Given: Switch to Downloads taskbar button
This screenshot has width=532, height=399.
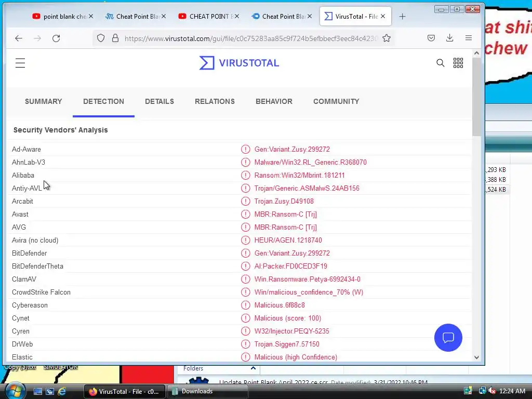Looking at the screenshot, I should pos(207,391).
